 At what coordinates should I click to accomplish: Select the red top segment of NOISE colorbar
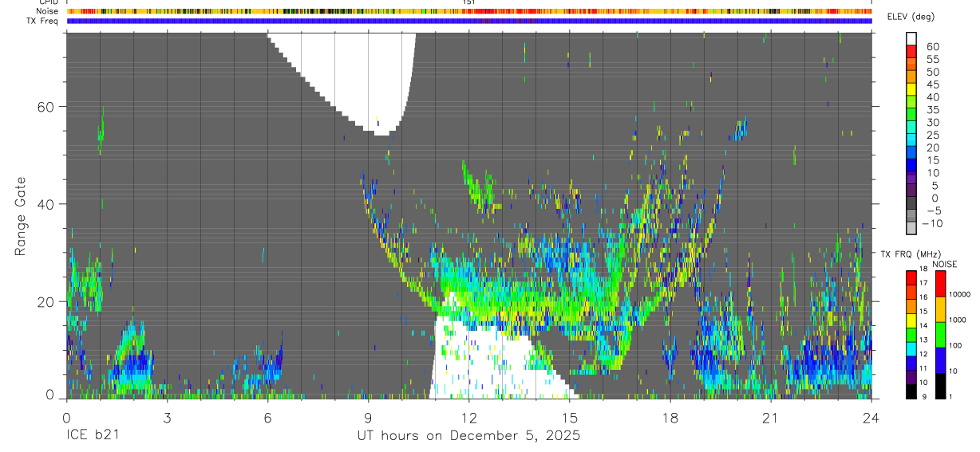point(941,285)
